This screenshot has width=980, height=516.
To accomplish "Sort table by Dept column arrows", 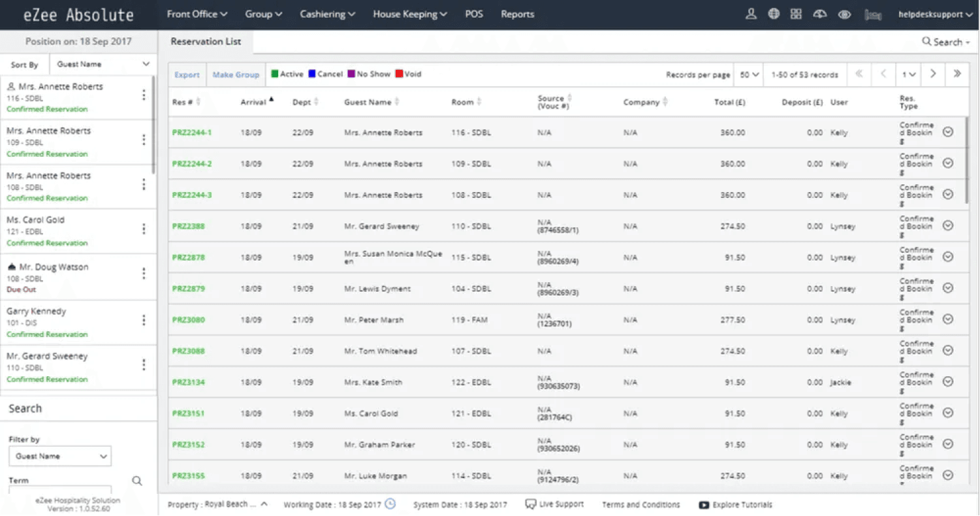I will coord(316,102).
